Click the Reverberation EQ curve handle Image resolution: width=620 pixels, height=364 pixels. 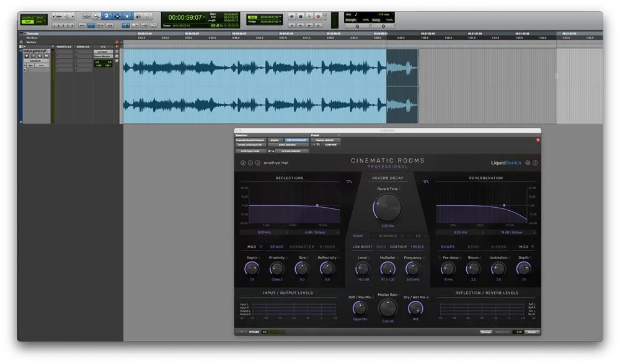coord(504,205)
